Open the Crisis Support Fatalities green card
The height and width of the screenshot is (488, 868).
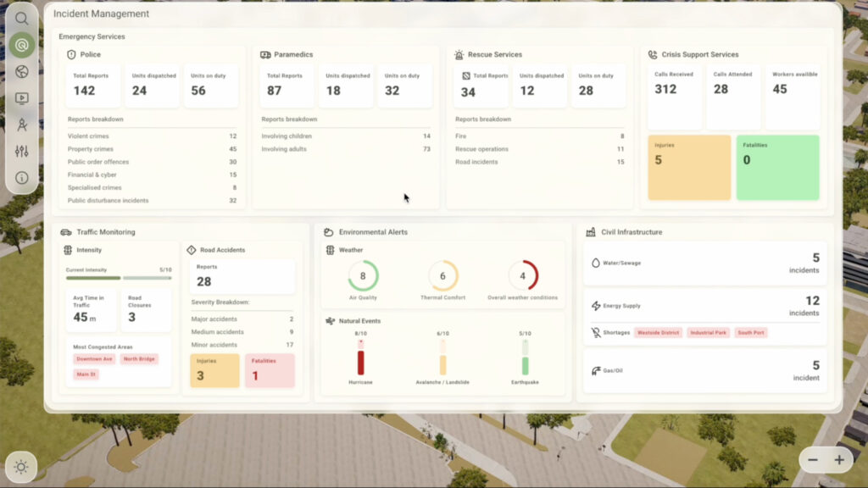[x=778, y=167]
